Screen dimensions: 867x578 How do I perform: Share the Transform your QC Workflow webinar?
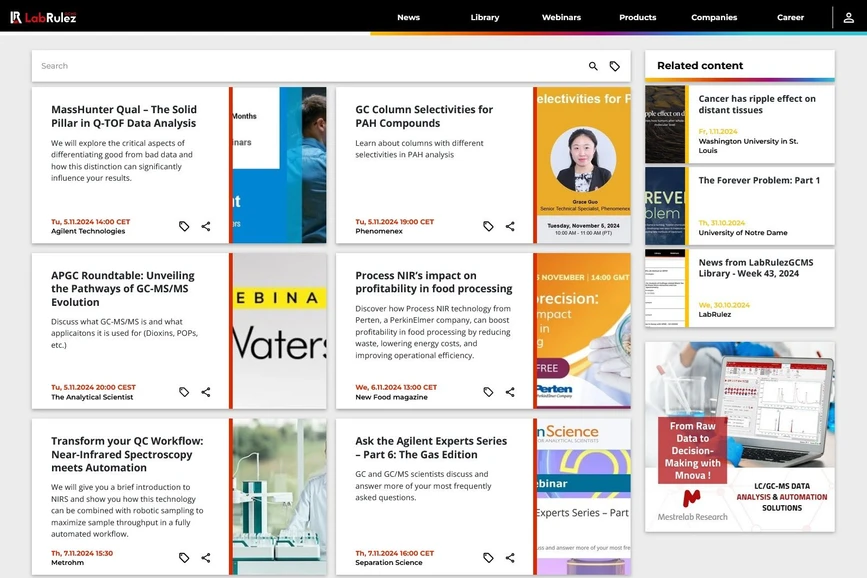click(x=206, y=558)
